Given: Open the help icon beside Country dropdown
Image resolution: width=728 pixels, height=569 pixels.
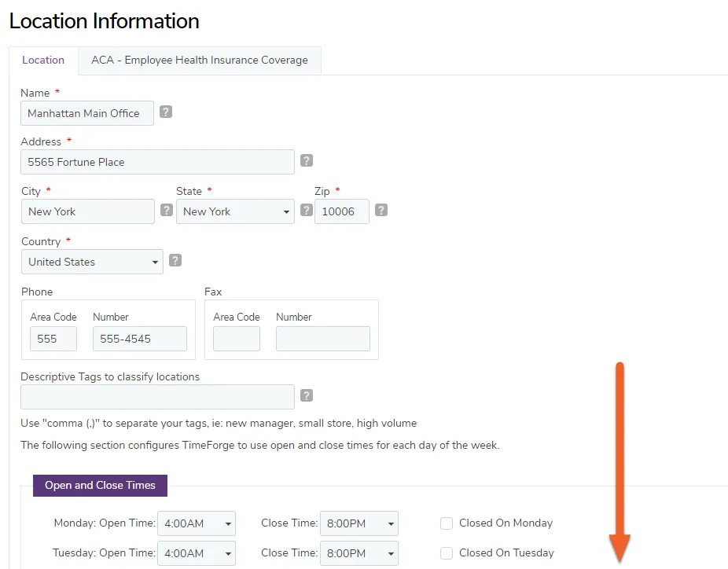Looking at the screenshot, I should click(x=175, y=260).
